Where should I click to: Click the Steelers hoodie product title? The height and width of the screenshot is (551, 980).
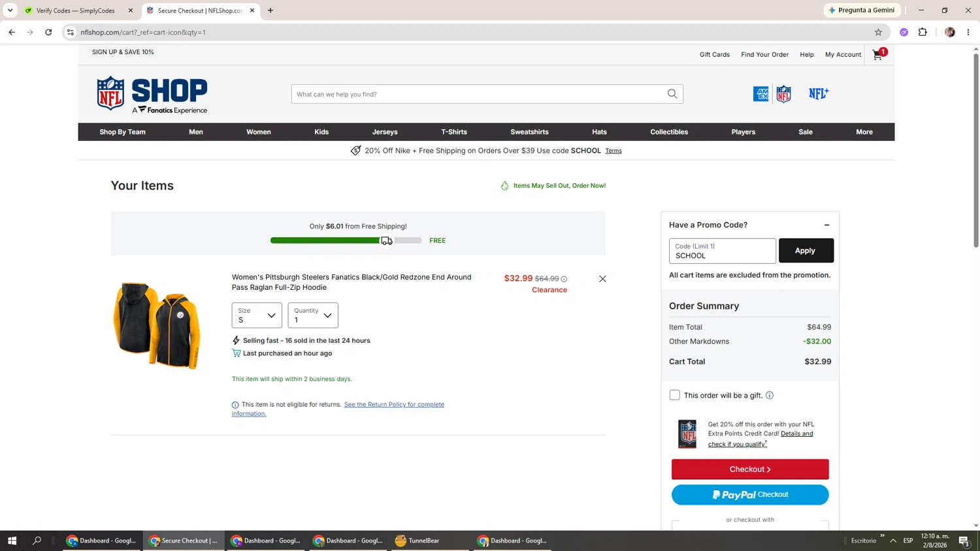(x=351, y=282)
